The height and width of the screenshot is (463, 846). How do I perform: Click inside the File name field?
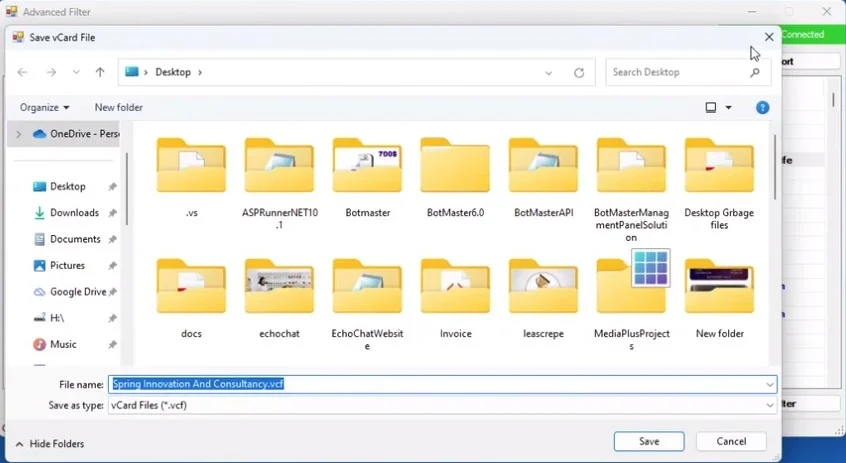[x=442, y=384]
